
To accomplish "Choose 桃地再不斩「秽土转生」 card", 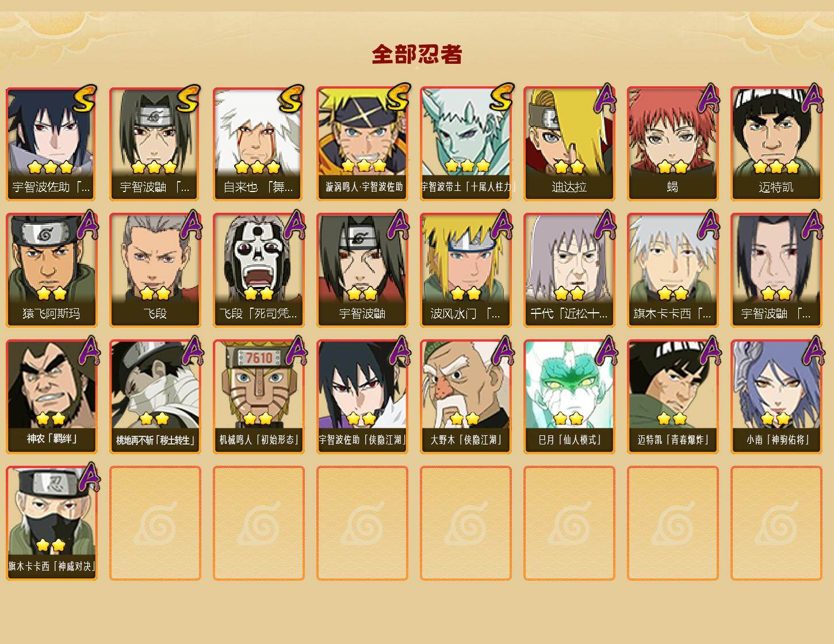I will (155, 397).
